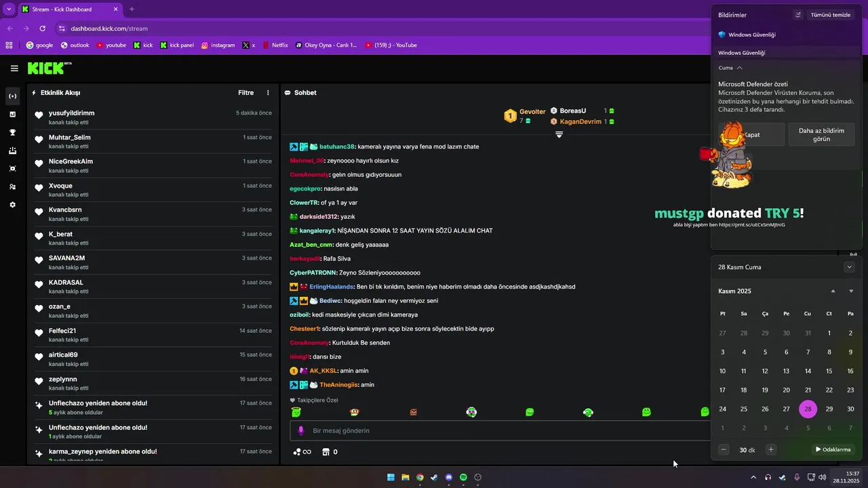The height and width of the screenshot is (488, 868).
Task: Open the hamburger menu beside the Kick logo
Action: [14, 68]
